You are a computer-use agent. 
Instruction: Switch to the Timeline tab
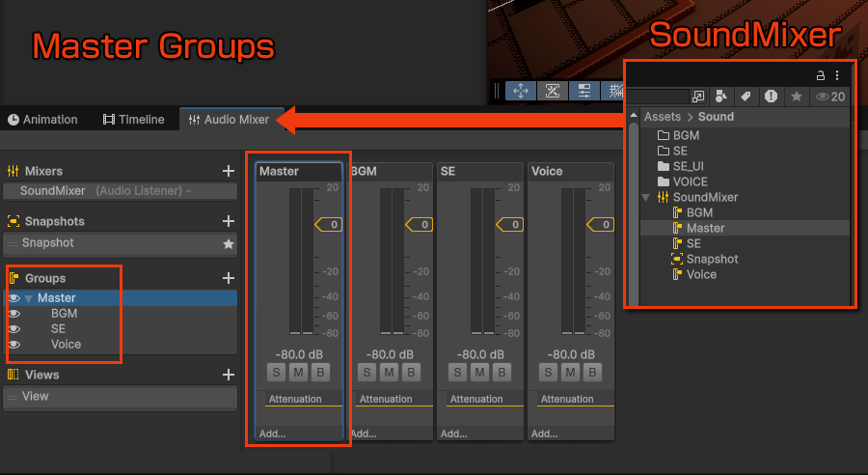point(133,120)
